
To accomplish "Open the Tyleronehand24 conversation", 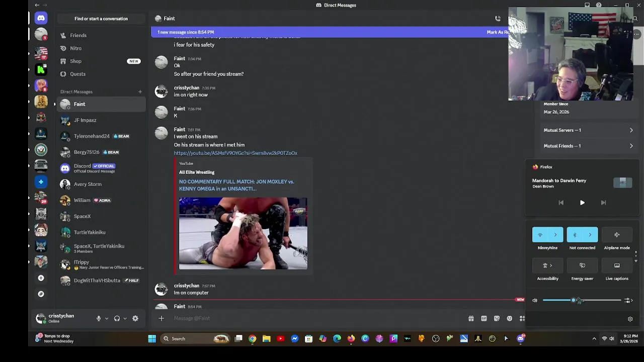I will (x=101, y=136).
